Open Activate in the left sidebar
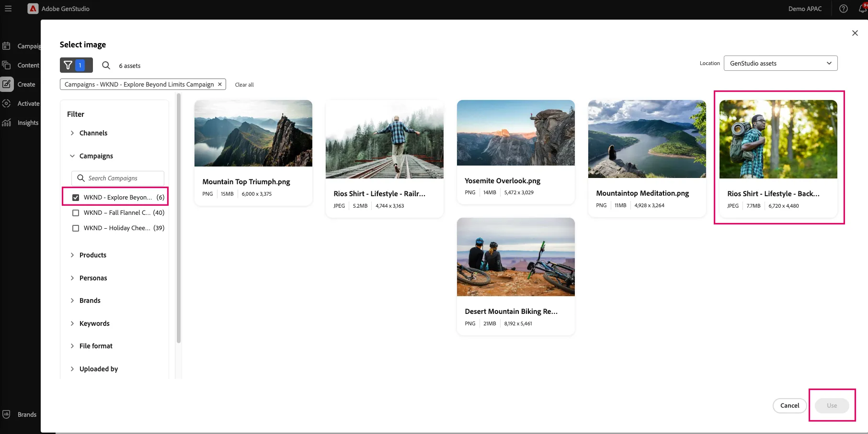The image size is (868, 434). click(21, 103)
